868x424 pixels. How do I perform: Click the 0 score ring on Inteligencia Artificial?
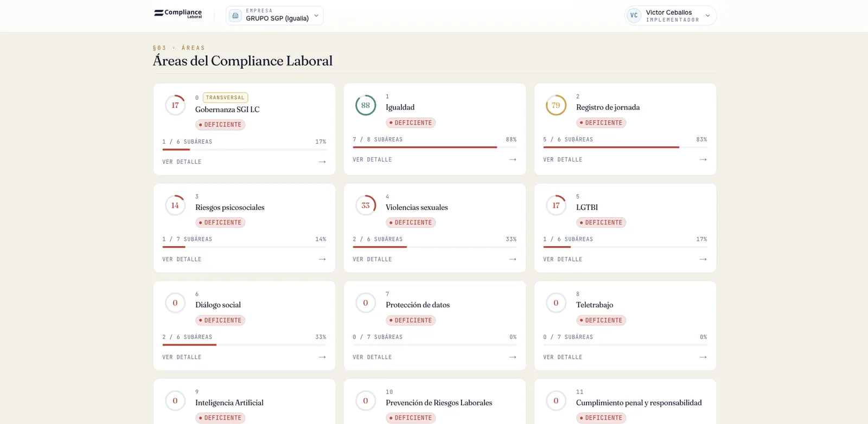pos(175,401)
